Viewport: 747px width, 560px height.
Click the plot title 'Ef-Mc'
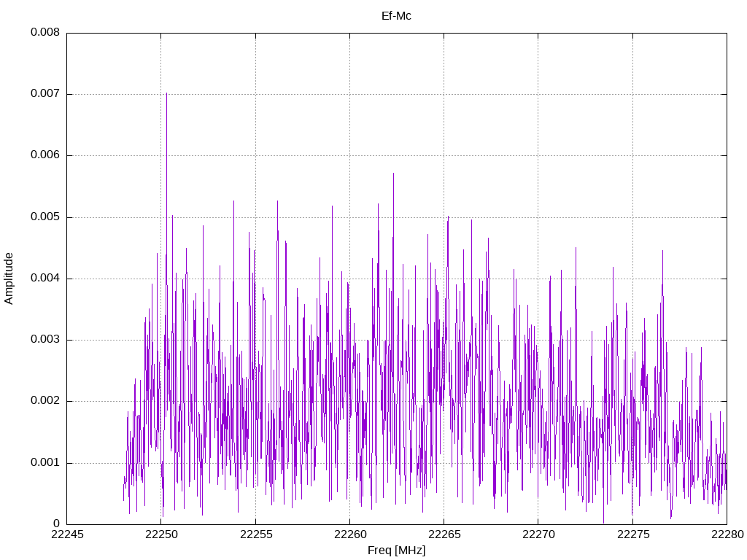coord(396,16)
